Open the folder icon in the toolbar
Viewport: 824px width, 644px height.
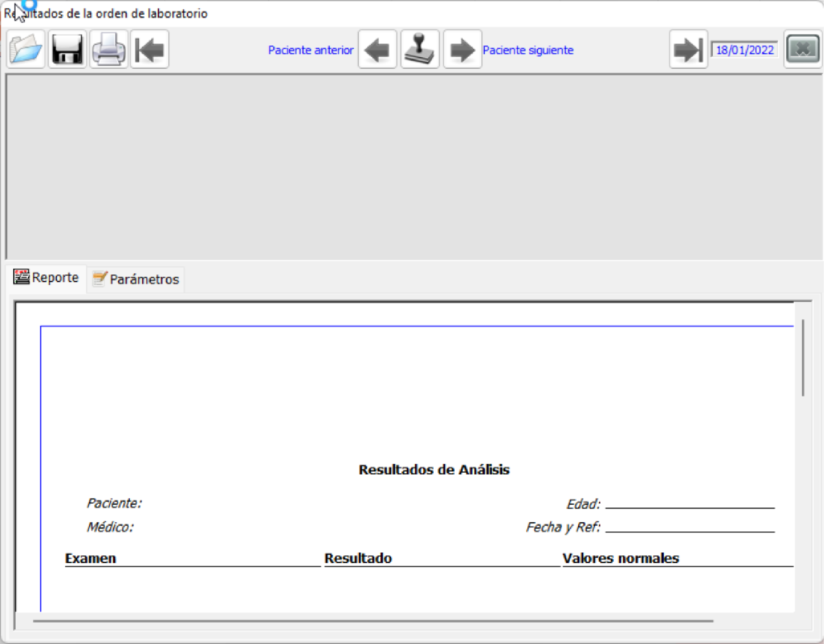tap(26, 49)
